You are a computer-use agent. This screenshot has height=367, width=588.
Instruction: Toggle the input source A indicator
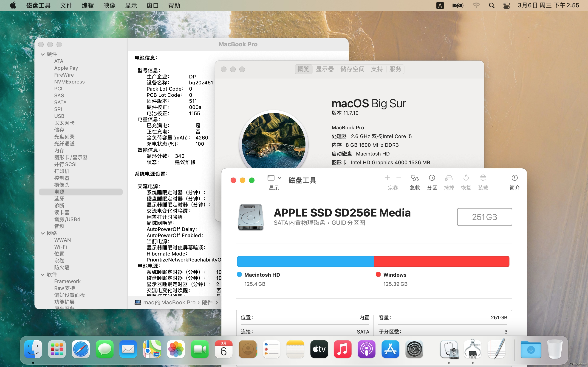point(440,5)
